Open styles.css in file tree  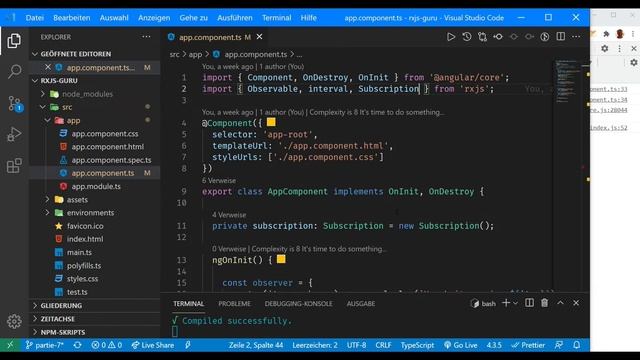[x=82, y=278]
